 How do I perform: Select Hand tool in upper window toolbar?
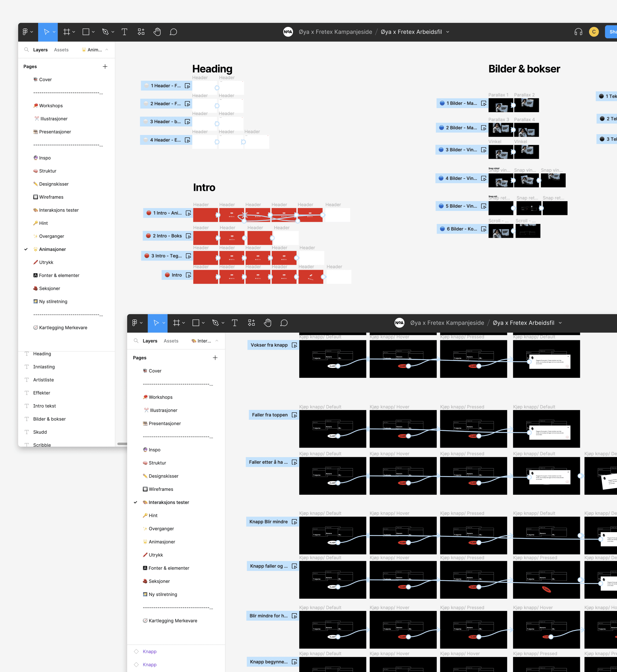157,32
